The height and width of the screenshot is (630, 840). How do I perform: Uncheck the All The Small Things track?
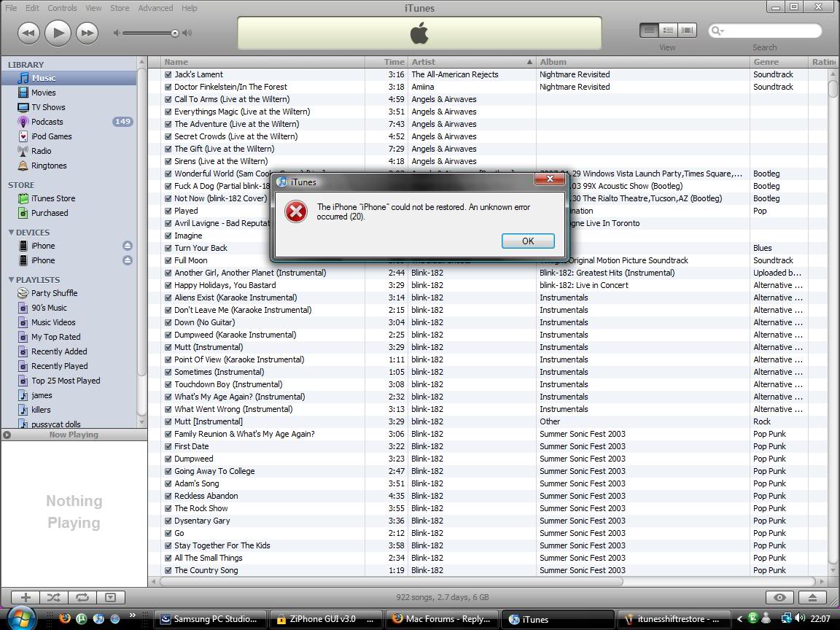[x=168, y=558]
